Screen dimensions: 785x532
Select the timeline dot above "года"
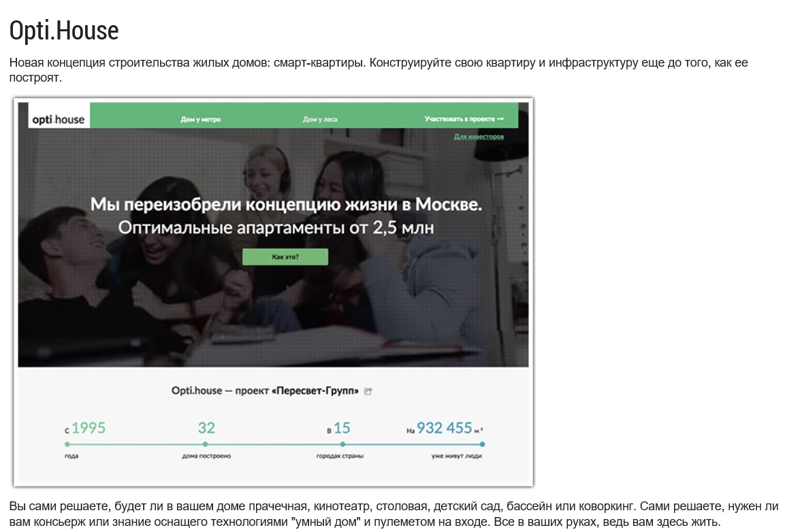tap(67, 444)
